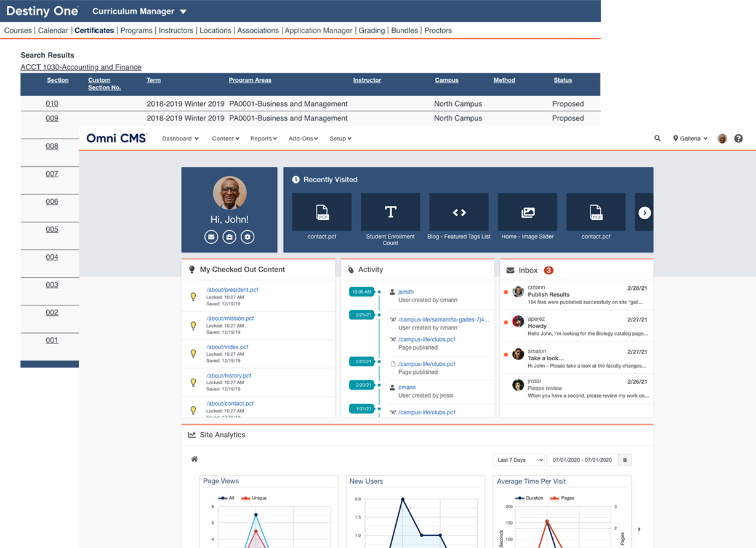Image resolution: width=756 pixels, height=548 pixels.
Task: Open the help question mark icon
Action: [739, 139]
